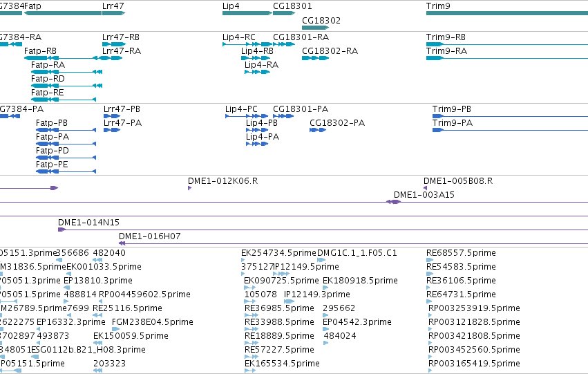Click EST EK165534.5prime
Screen dimensions: 588x374
(282, 364)
